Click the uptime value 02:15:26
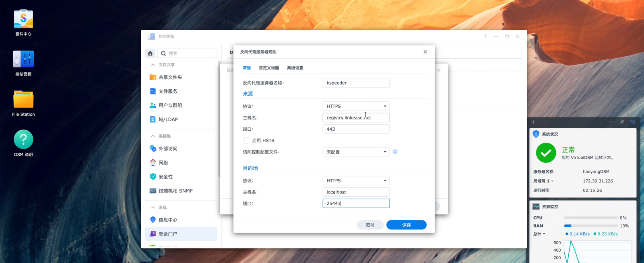This screenshot has width=644, height=263. [x=592, y=191]
